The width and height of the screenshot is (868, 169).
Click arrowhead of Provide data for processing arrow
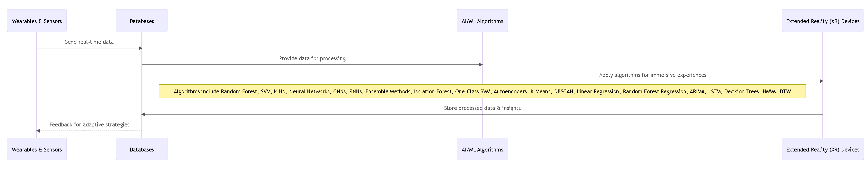pos(481,64)
